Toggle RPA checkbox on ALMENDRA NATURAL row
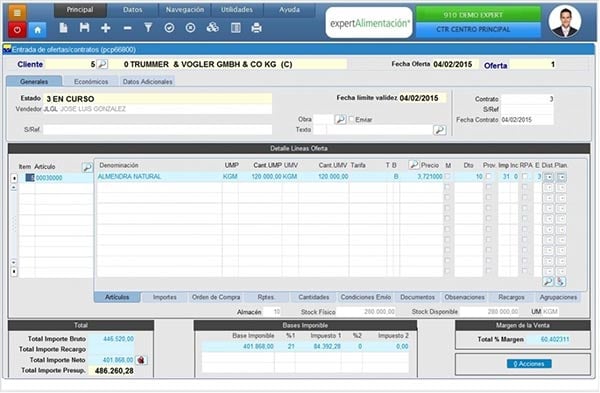Image resolution: width=600 pixels, height=393 pixels. point(525,176)
